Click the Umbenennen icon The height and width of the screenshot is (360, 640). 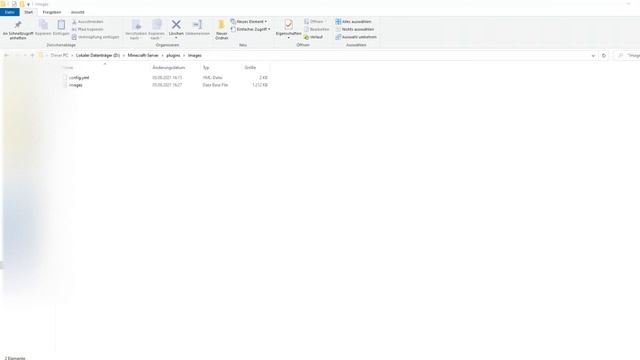point(197,24)
